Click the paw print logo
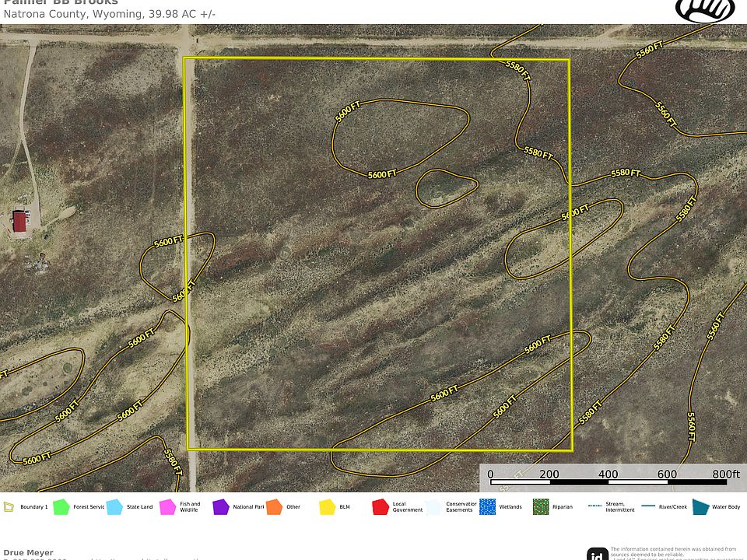 coord(705,10)
